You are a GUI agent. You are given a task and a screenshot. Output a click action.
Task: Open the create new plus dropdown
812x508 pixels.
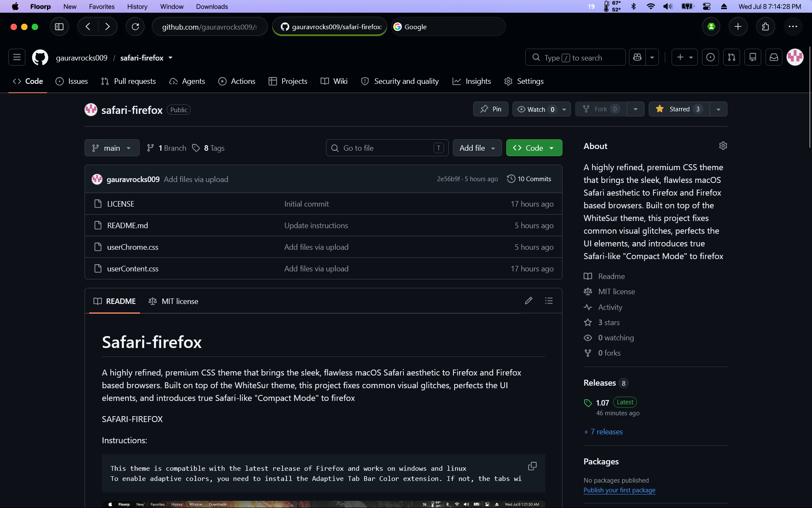[684, 57]
